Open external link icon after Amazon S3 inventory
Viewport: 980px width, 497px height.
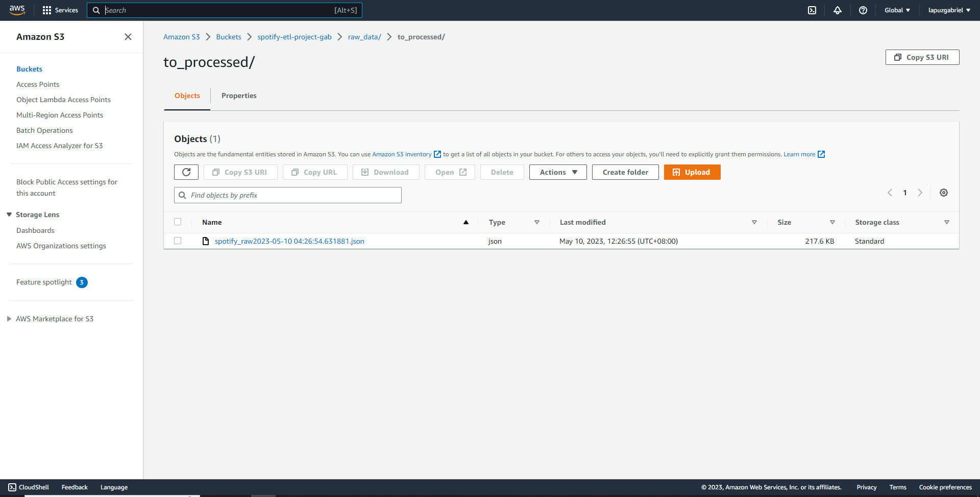coord(437,154)
